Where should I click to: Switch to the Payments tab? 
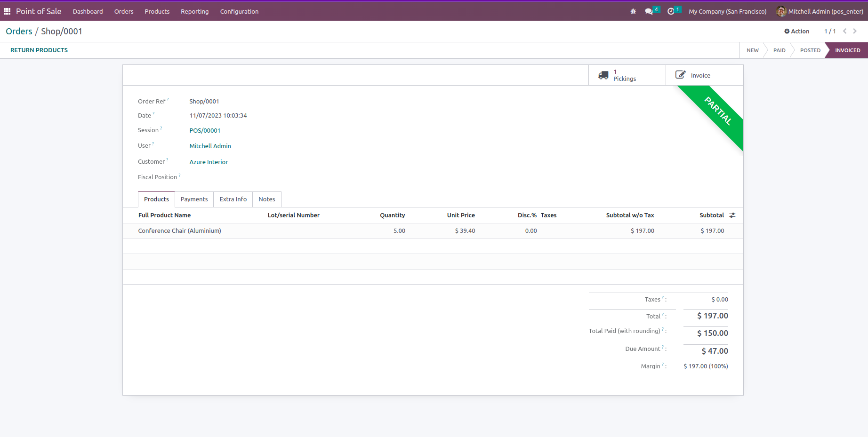(194, 199)
